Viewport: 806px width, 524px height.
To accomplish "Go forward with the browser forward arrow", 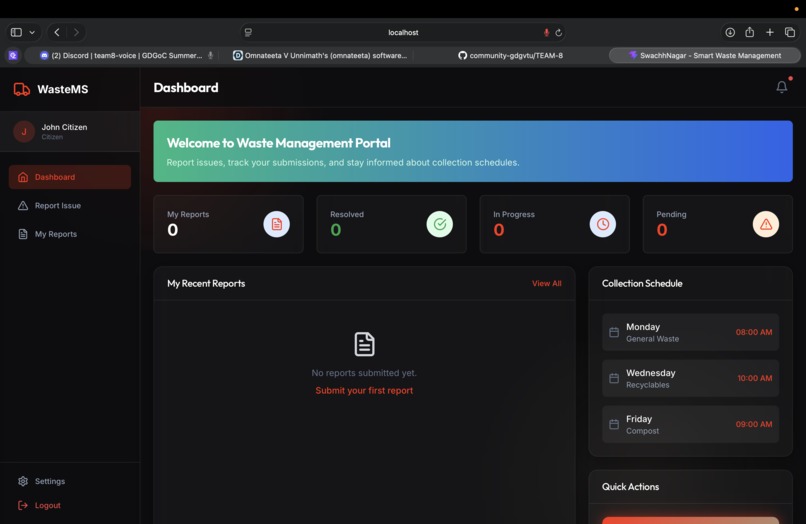I will coord(76,32).
